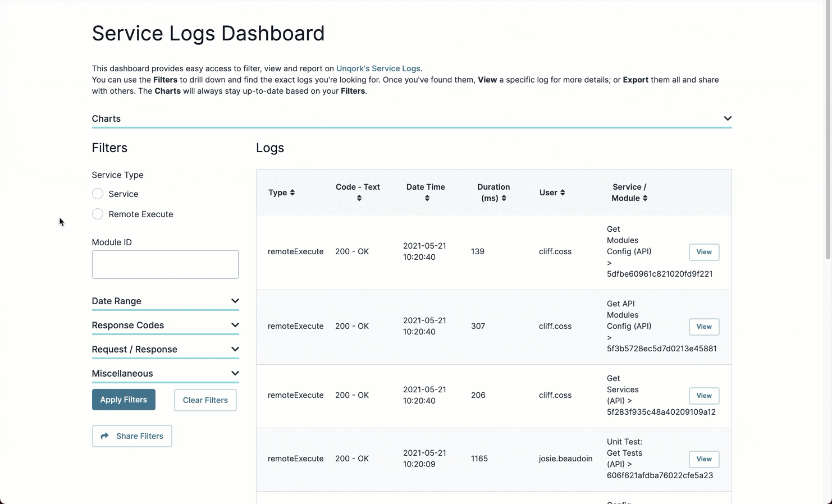832x504 pixels.
Task: Click the Service Type label
Action: click(x=118, y=175)
